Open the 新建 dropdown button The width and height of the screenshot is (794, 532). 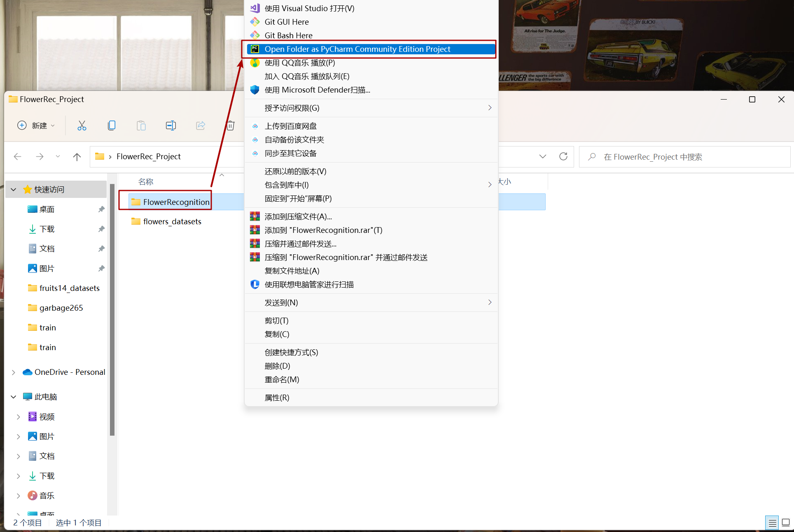pyautogui.click(x=36, y=125)
